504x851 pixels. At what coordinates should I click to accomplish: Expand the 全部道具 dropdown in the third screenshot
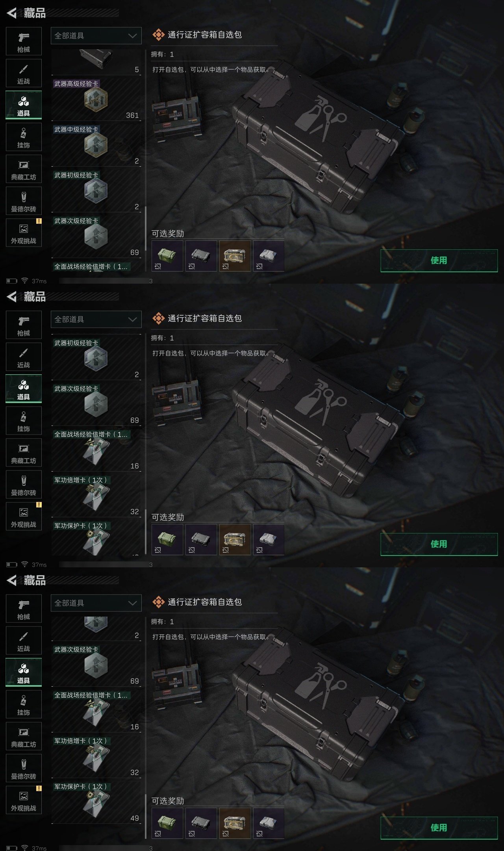pyautogui.click(x=96, y=603)
